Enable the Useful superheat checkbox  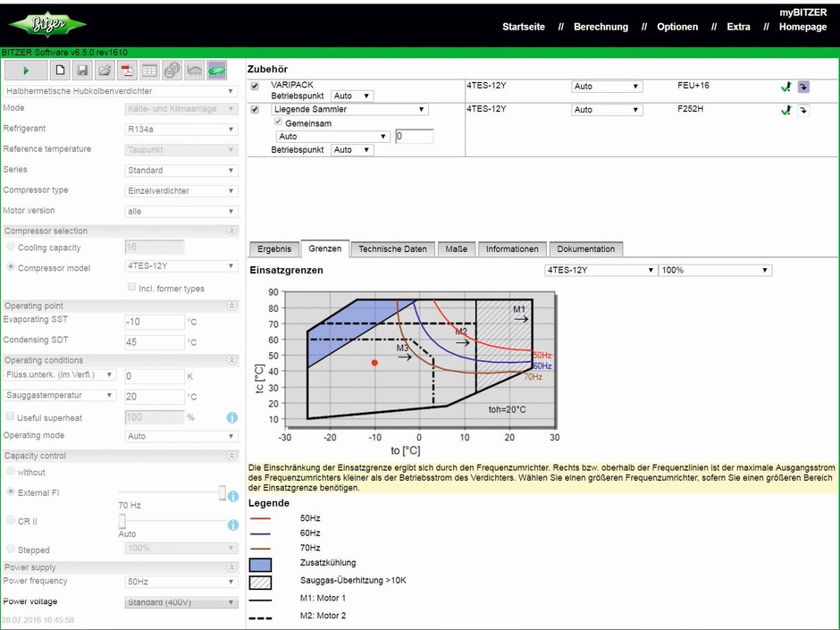[x=10, y=417]
